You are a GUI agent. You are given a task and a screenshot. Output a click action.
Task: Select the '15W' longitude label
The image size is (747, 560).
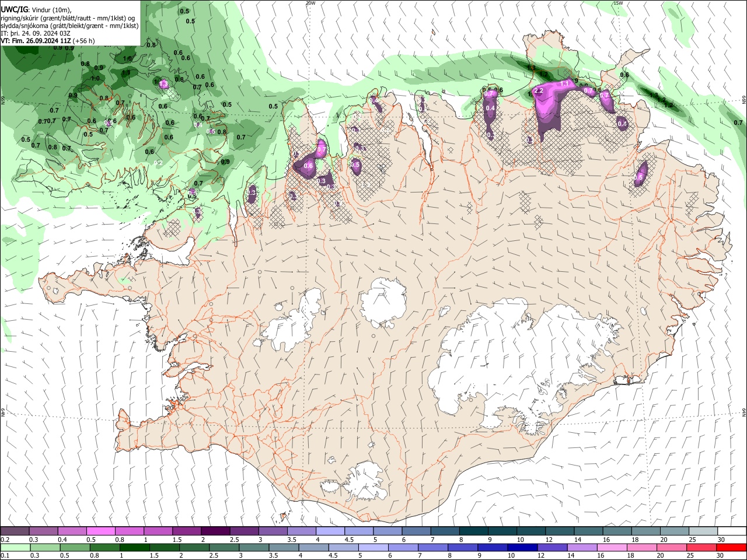[618, 3]
